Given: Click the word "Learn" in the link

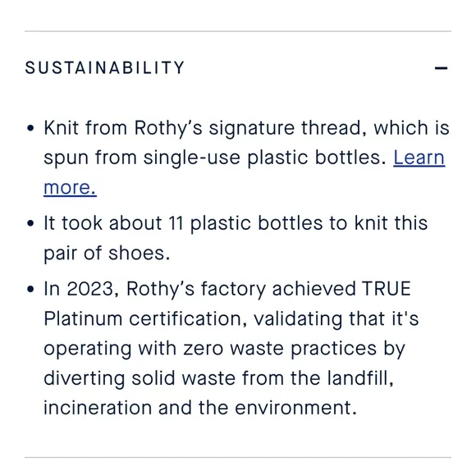Looking at the screenshot, I should point(419,158).
